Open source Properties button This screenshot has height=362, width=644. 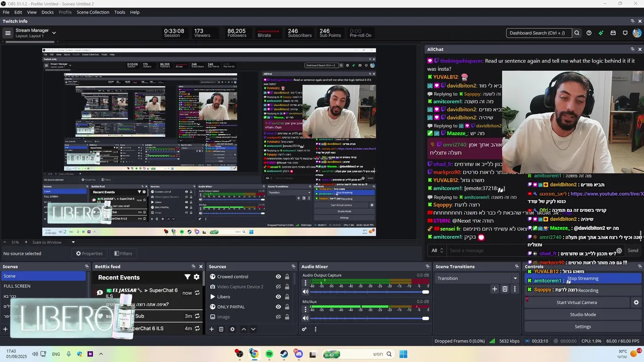[89, 253]
